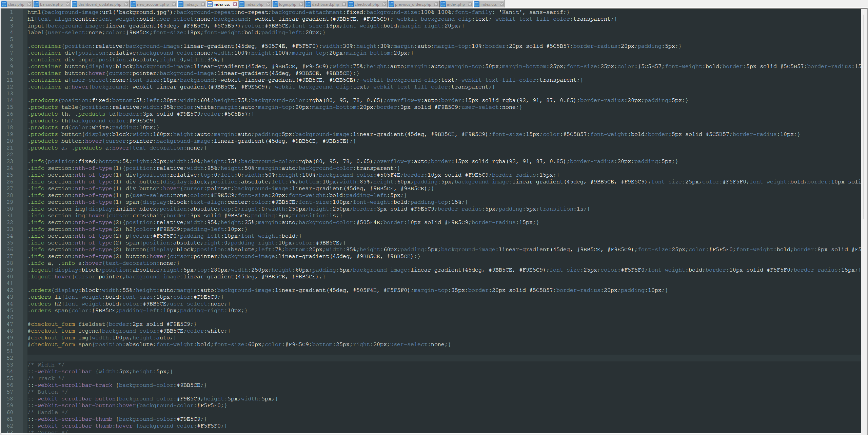The height and width of the screenshot is (435, 868).
Task: Click the file icon on the checkout.php tab
Action: (x=351, y=4)
